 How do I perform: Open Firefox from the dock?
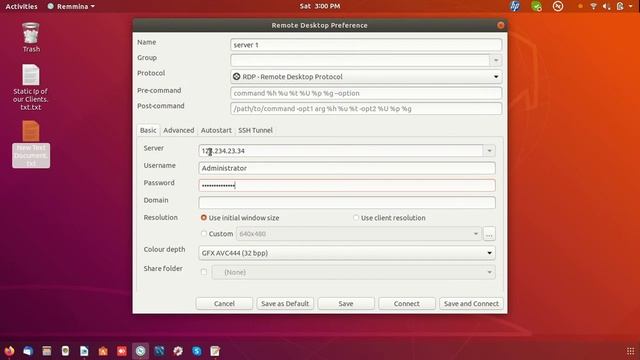pyautogui.click(x=9, y=351)
